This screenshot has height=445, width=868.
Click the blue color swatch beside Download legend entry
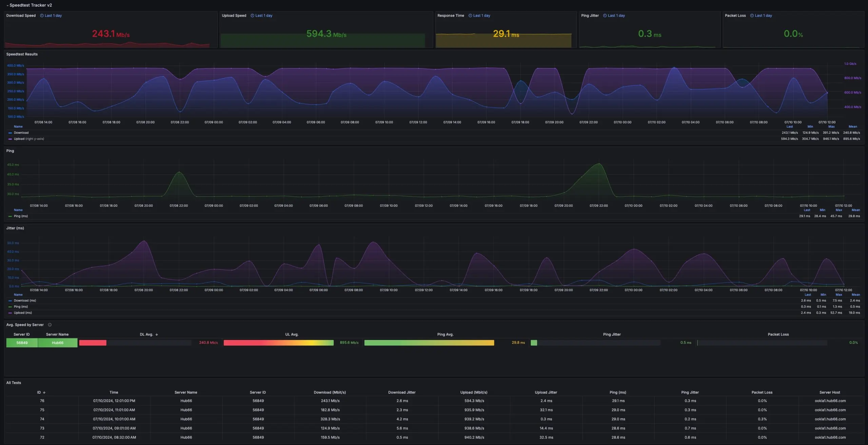[9, 133]
